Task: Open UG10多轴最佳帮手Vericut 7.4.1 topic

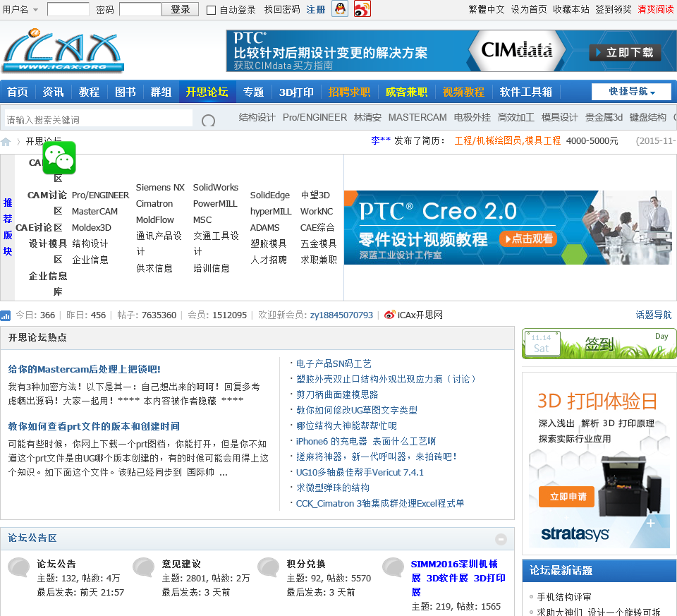Action: pyautogui.click(x=360, y=473)
